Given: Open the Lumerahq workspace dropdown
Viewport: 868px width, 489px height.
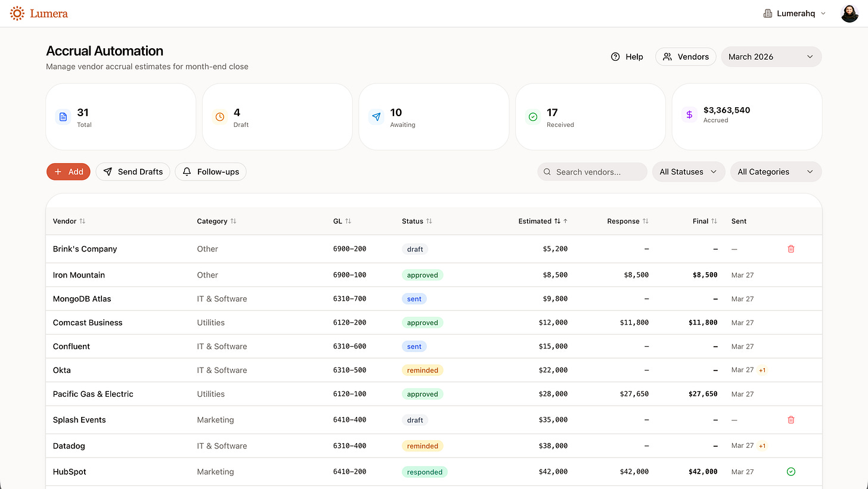Looking at the screenshot, I should tap(795, 13).
